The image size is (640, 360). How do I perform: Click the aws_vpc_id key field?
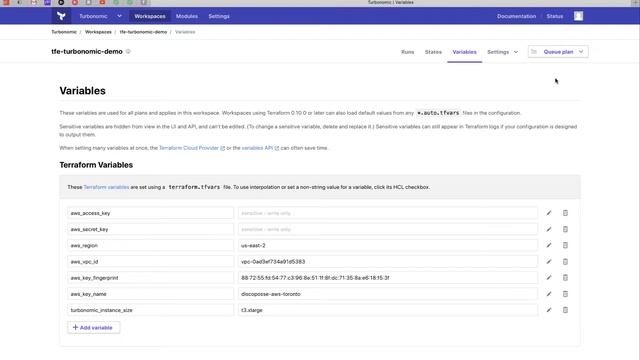tap(151, 262)
